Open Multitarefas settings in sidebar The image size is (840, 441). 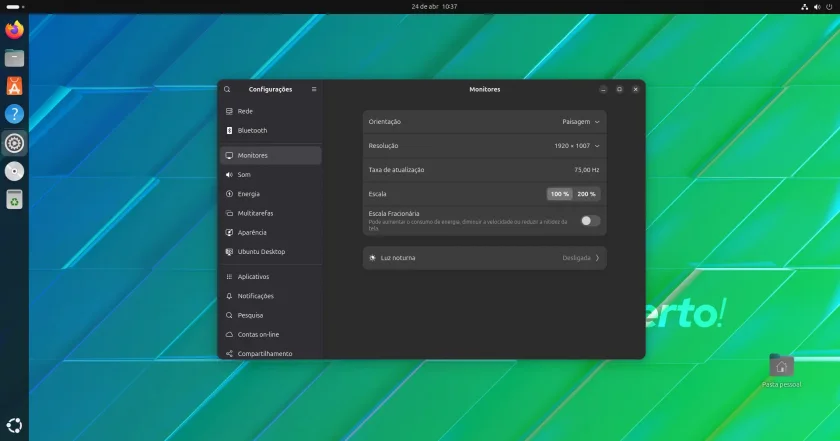pyautogui.click(x=271, y=213)
